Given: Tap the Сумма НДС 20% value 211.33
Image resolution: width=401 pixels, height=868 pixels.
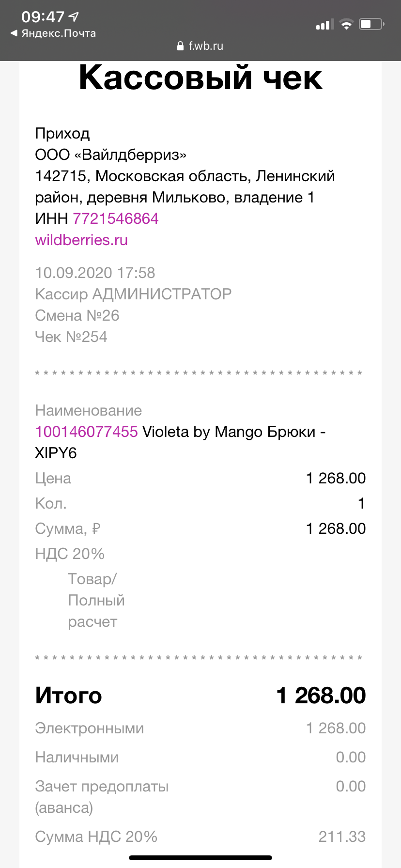Looking at the screenshot, I should (342, 837).
